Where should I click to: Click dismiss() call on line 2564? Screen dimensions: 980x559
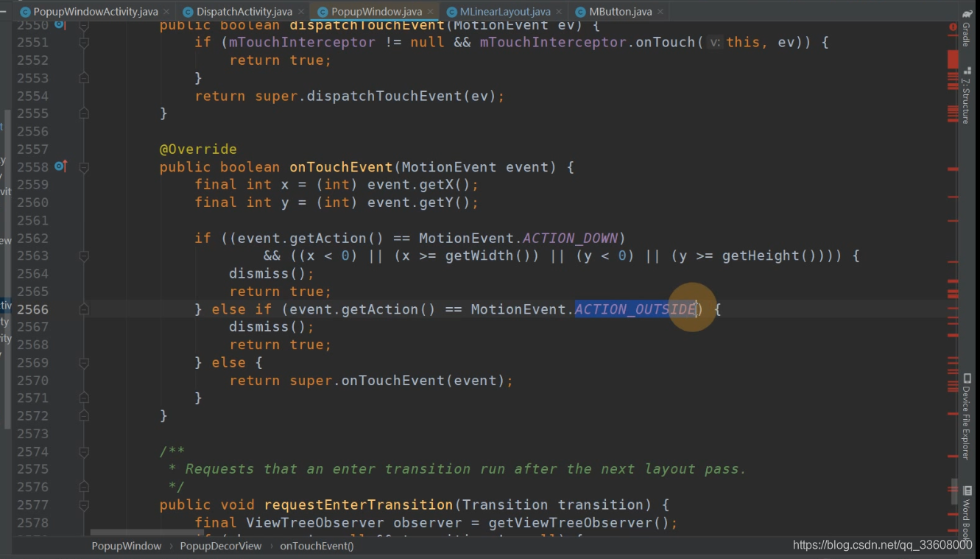point(267,274)
